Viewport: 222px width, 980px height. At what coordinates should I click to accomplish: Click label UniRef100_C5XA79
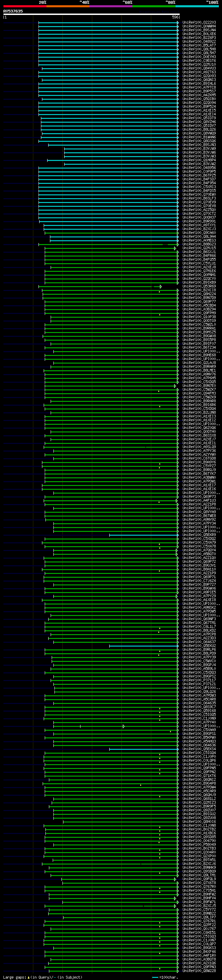(199, 543)
